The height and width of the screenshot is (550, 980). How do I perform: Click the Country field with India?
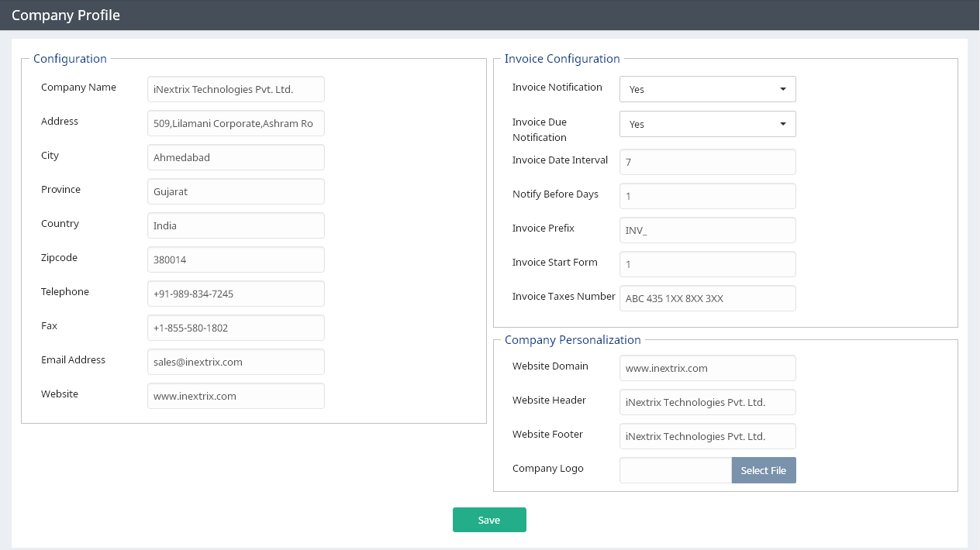click(236, 225)
